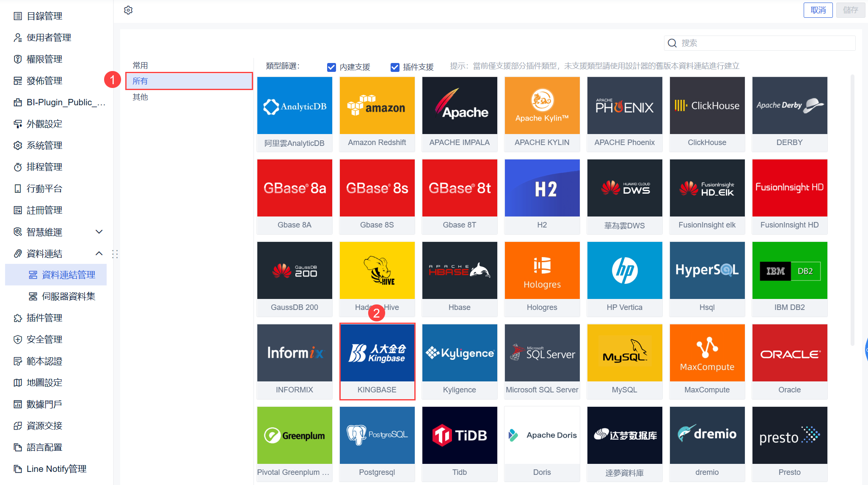This screenshot has width=868, height=485.
Task: Open the 插件管理 sidebar item
Action: pyautogui.click(x=44, y=318)
